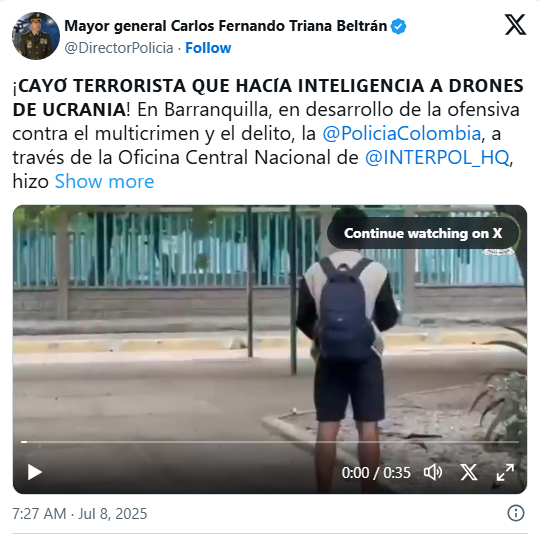Click the X logo in top-right corner
This screenshot has width=540, height=534.
[515, 25]
